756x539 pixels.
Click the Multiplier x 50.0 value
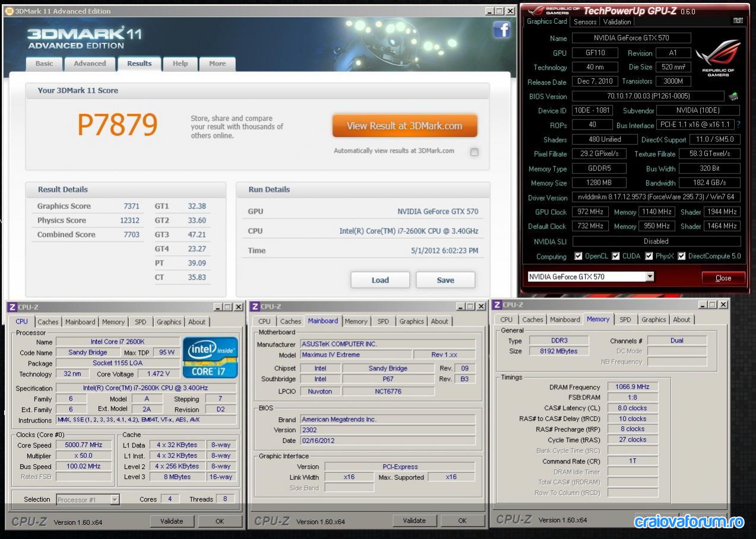pyautogui.click(x=84, y=456)
